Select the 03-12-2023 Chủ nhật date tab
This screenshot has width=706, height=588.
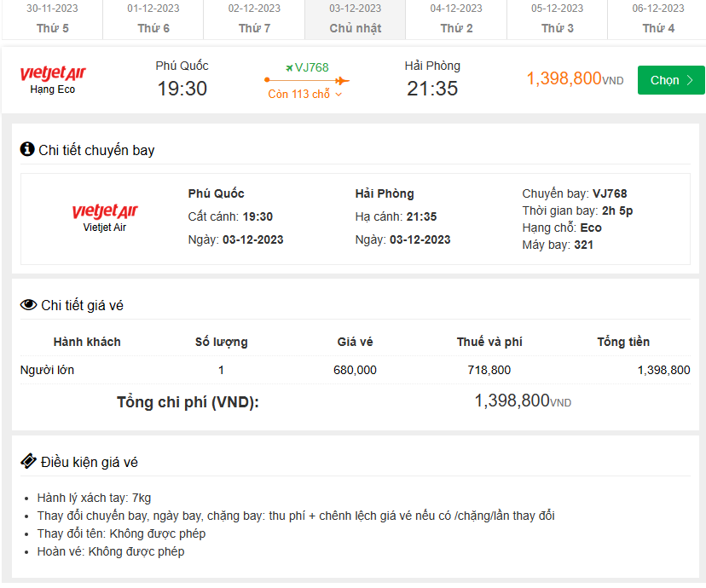pyautogui.click(x=356, y=19)
